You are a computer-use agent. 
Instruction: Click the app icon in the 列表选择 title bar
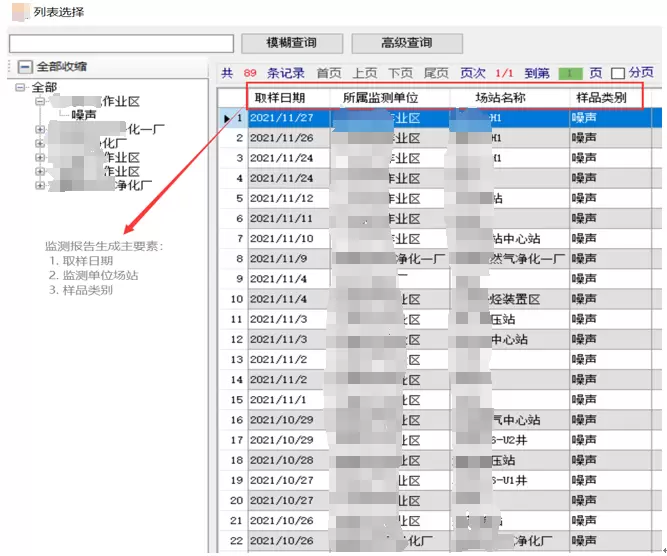tap(18, 12)
